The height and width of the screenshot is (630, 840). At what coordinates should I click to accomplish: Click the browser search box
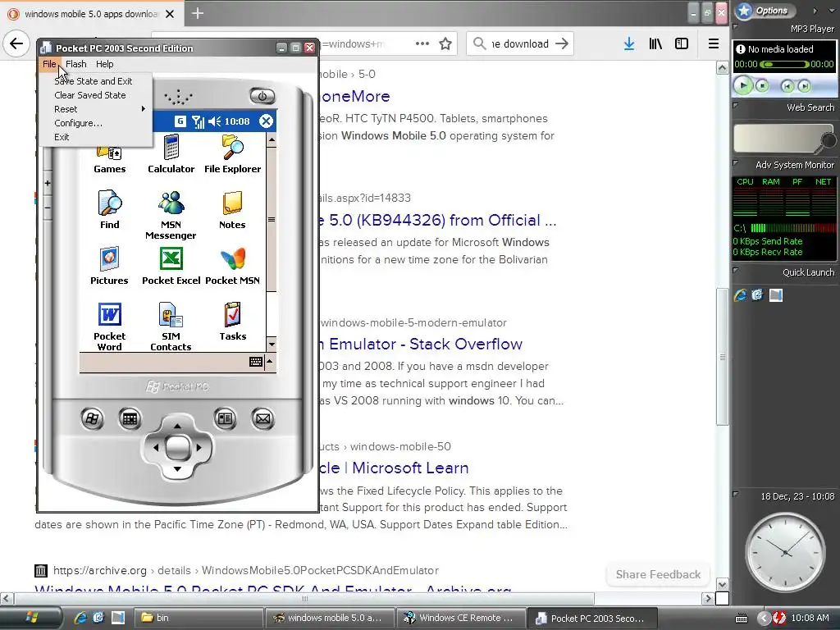(519, 44)
